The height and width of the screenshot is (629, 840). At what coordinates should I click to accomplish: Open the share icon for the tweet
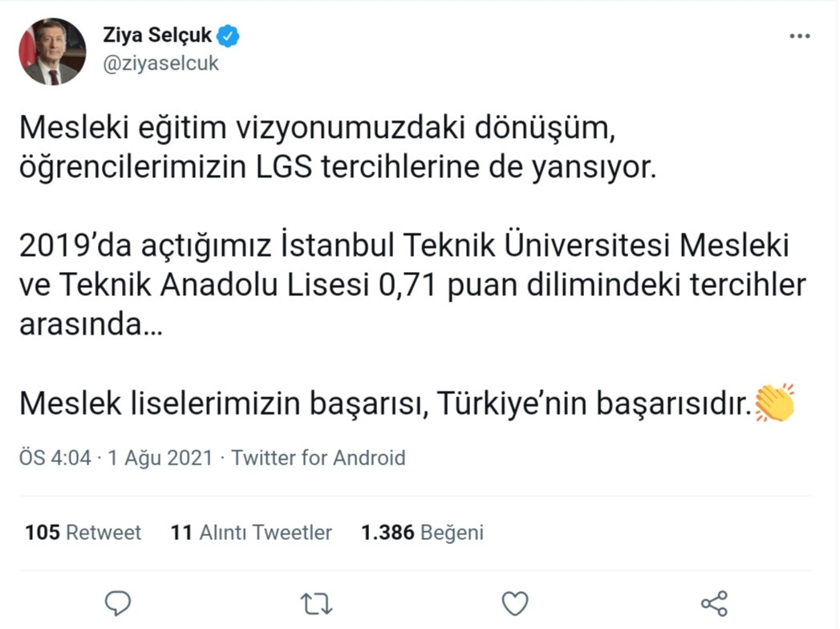712,602
